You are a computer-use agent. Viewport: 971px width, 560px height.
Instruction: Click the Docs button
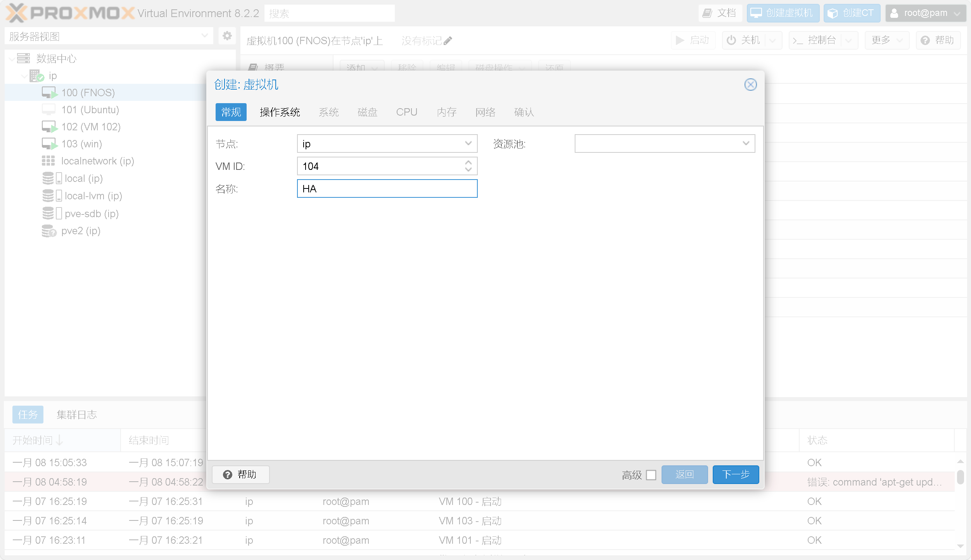[720, 13]
